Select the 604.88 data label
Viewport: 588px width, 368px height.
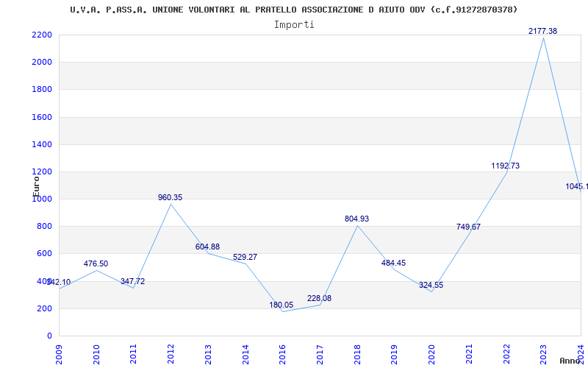click(x=207, y=247)
